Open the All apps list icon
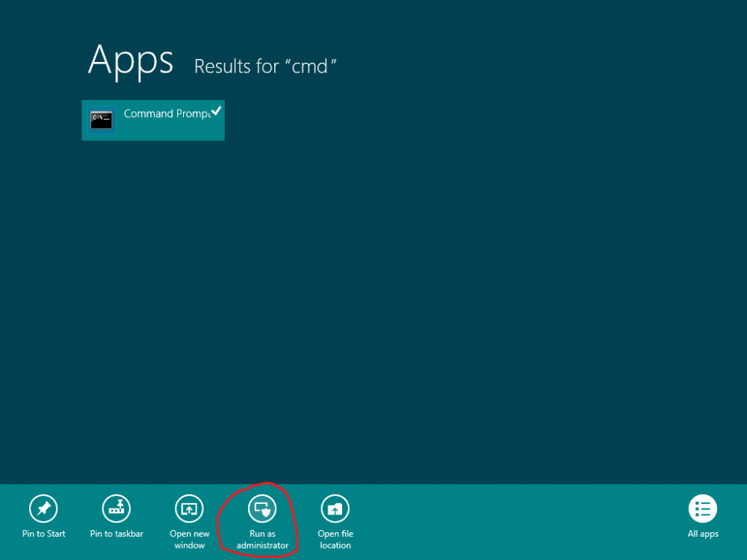Screen dimensions: 747x560 pyautogui.click(x=703, y=508)
